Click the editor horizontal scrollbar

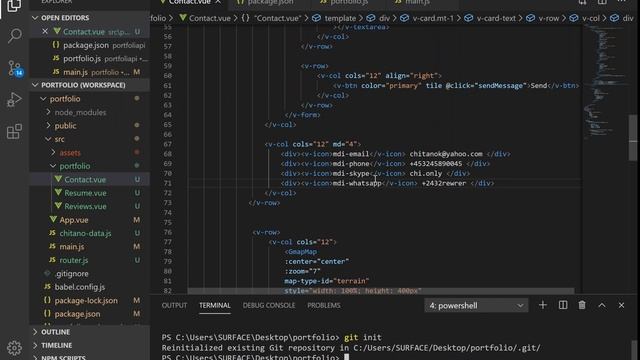381,291
